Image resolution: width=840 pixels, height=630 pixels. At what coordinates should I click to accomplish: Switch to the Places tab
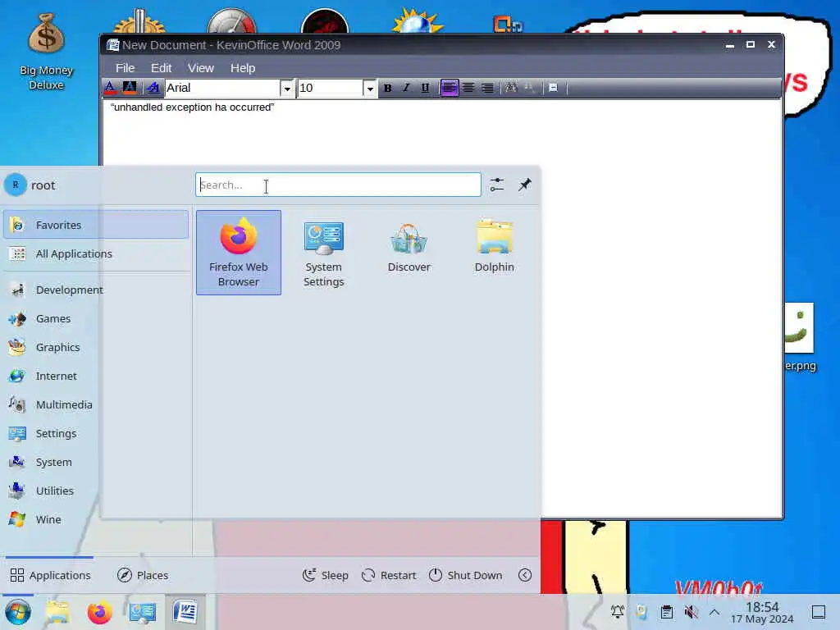click(x=143, y=575)
